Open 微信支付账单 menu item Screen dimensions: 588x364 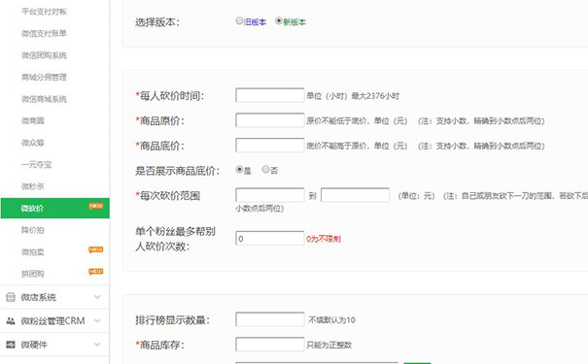click(x=44, y=33)
